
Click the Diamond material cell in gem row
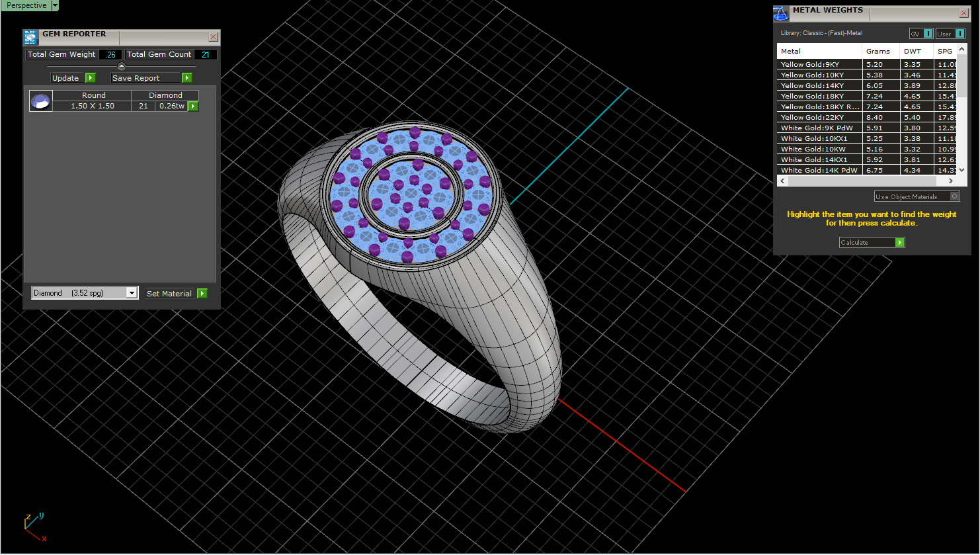pyautogui.click(x=165, y=96)
